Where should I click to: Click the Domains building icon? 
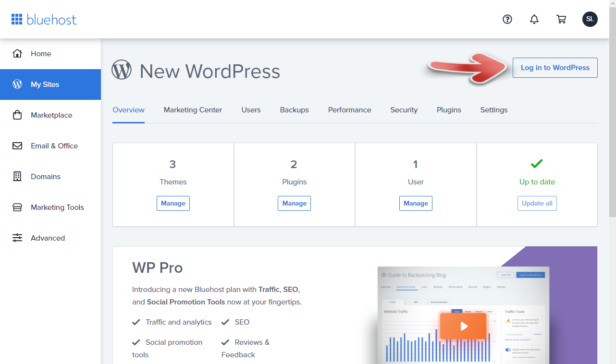coord(17,176)
